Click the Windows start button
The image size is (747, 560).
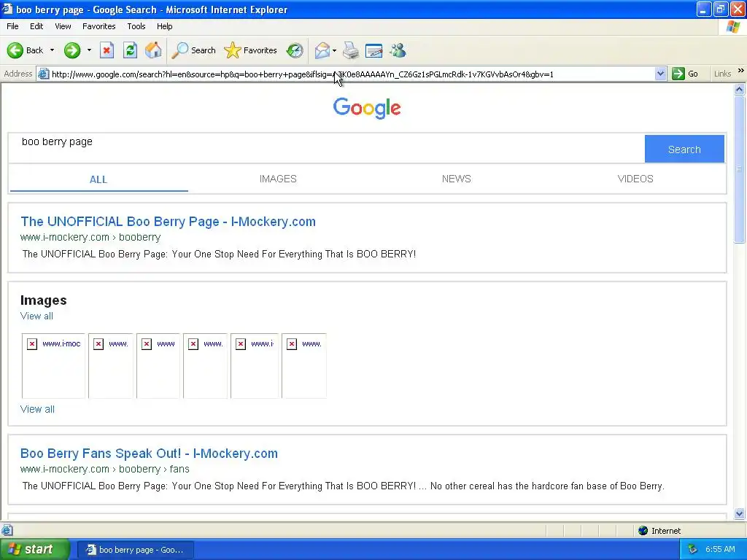pyautogui.click(x=35, y=549)
